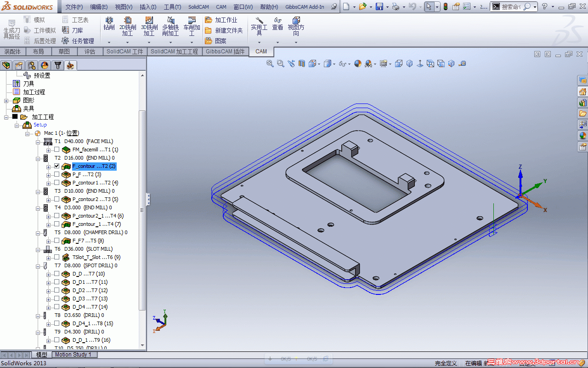Click the 加工作业 button
The image size is (588, 368).
coord(221,20)
